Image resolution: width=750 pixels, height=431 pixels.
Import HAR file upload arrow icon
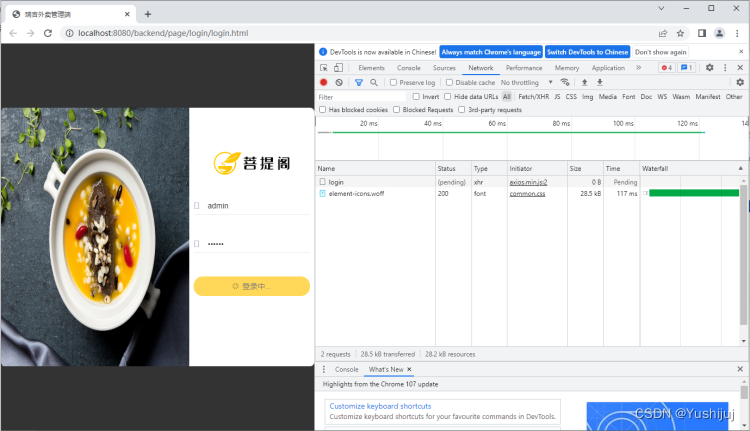pyautogui.click(x=585, y=82)
